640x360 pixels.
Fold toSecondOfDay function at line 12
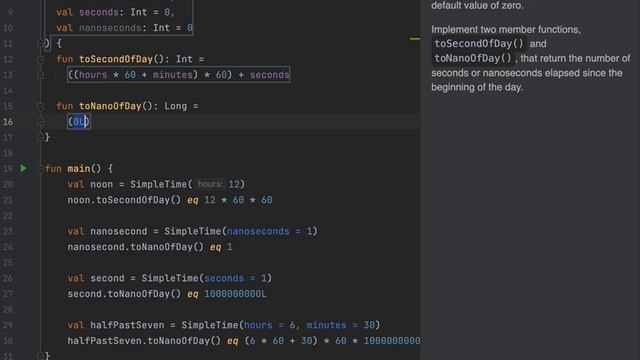pyautogui.click(x=40, y=59)
